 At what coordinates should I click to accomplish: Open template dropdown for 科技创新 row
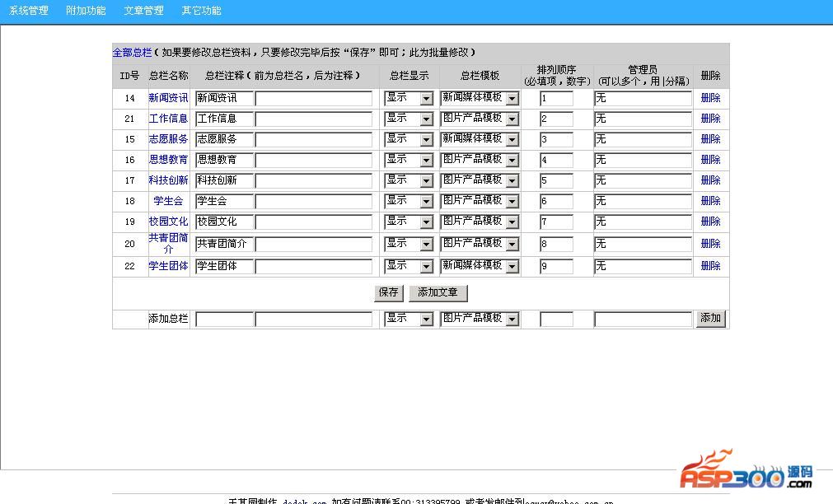click(x=480, y=180)
